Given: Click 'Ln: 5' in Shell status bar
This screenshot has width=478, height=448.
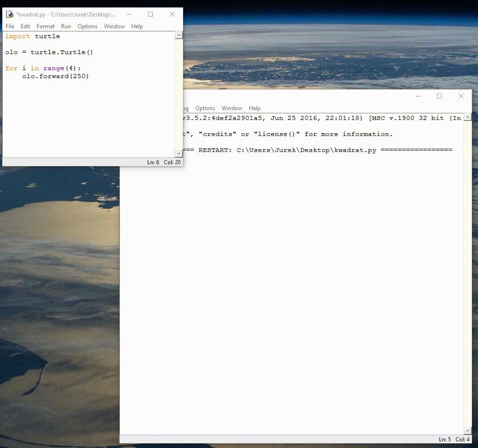Looking at the screenshot, I should coord(445,440).
